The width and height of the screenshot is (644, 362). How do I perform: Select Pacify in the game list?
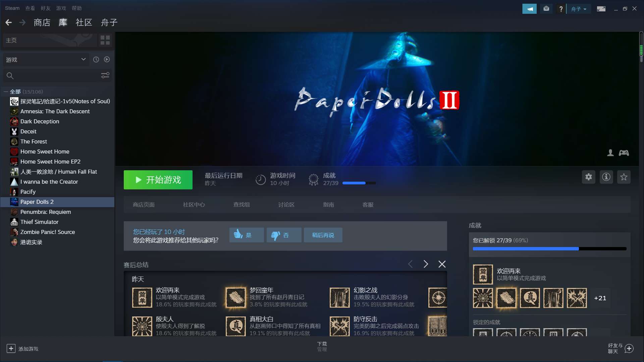point(28,192)
